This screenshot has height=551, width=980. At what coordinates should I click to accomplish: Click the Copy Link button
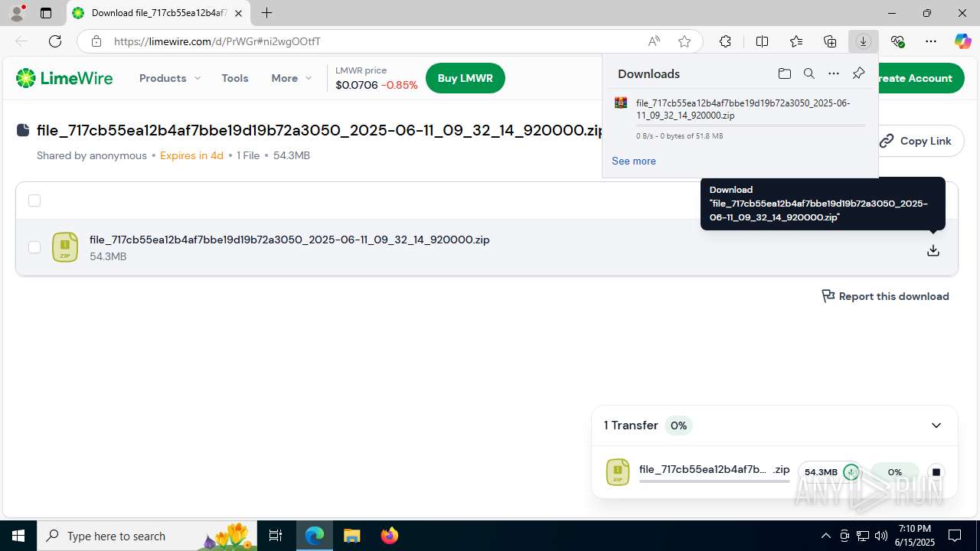coord(916,141)
